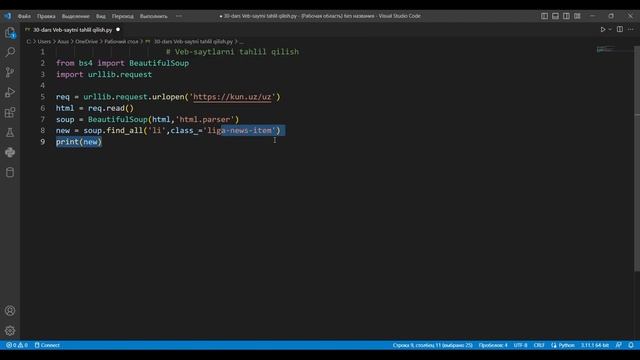Click the word BeautifulSoup on line 2
This screenshot has width=640, height=360.
pyautogui.click(x=159, y=63)
